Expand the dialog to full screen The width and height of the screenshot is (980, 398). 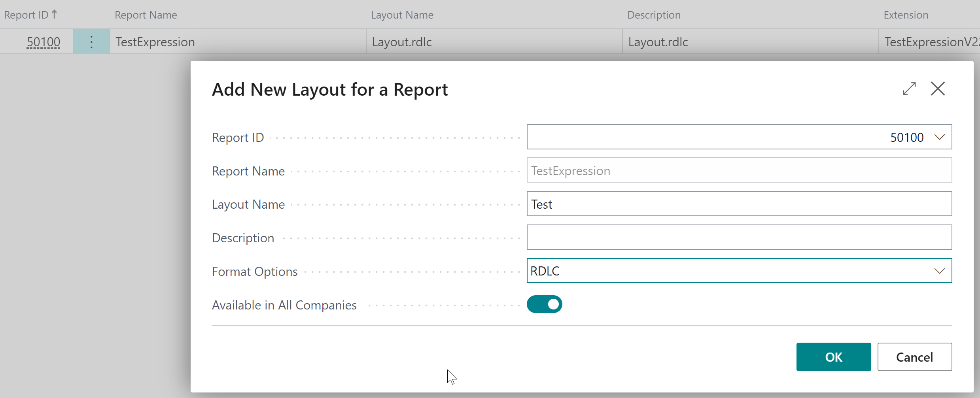pyautogui.click(x=910, y=89)
